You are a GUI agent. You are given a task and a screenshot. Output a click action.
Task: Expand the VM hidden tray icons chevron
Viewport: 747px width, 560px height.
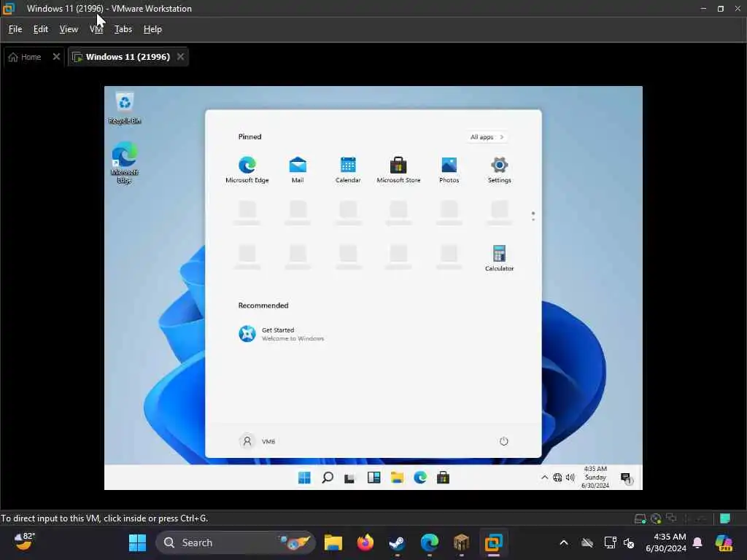tap(544, 477)
